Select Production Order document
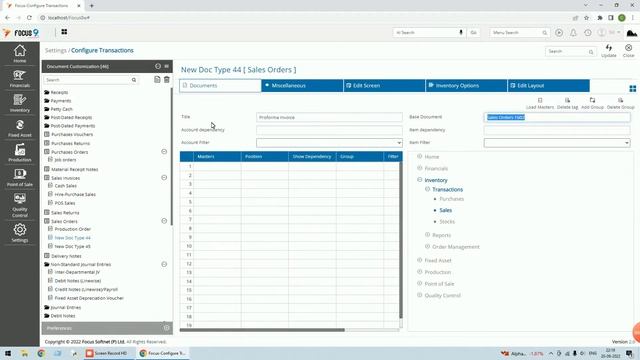This screenshot has width=640, height=360. pyautogui.click(x=72, y=229)
